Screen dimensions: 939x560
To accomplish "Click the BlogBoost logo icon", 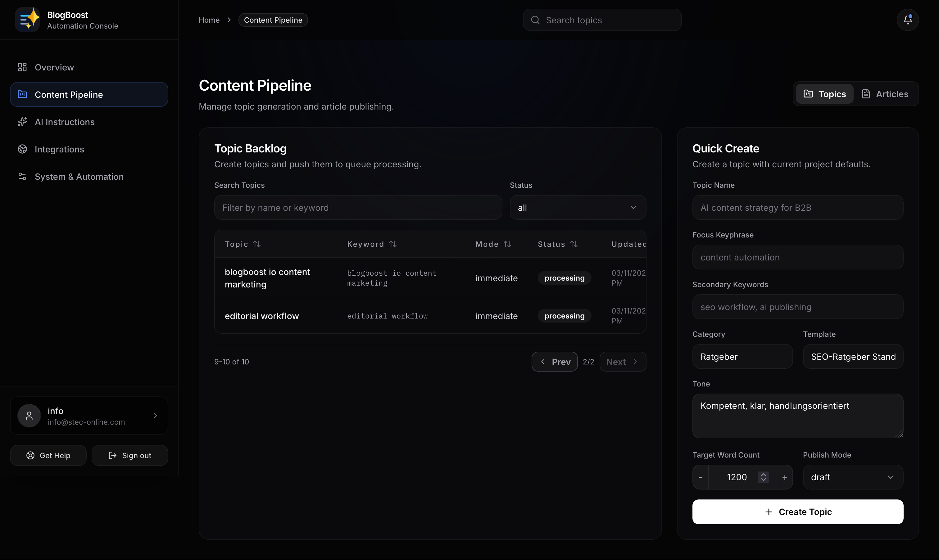I will (x=27, y=19).
